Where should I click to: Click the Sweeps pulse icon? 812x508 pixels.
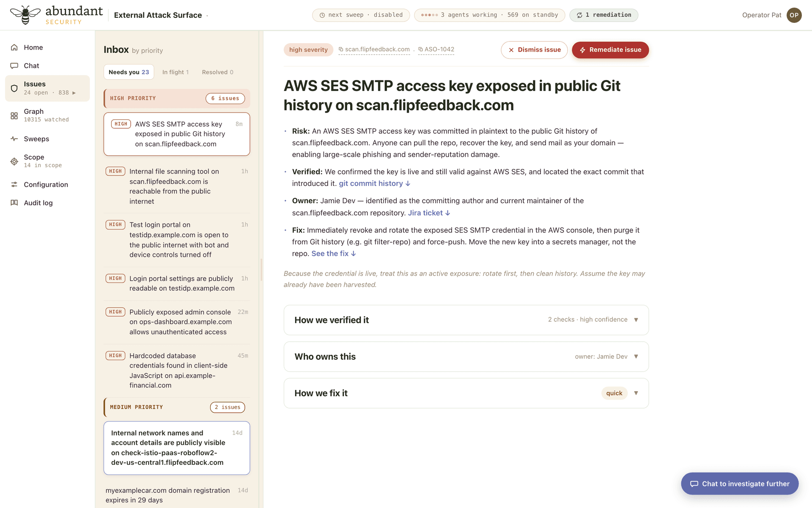pyautogui.click(x=14, y=139)
